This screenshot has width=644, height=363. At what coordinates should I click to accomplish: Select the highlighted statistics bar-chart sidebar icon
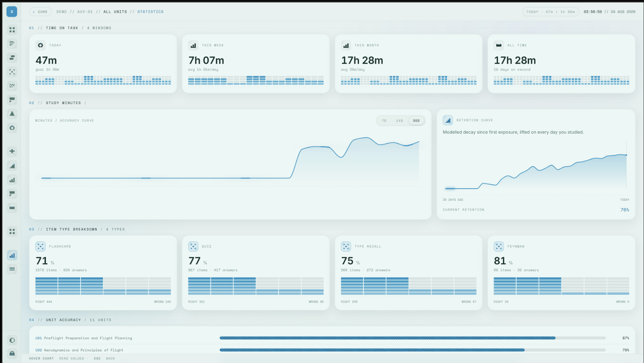12,255
